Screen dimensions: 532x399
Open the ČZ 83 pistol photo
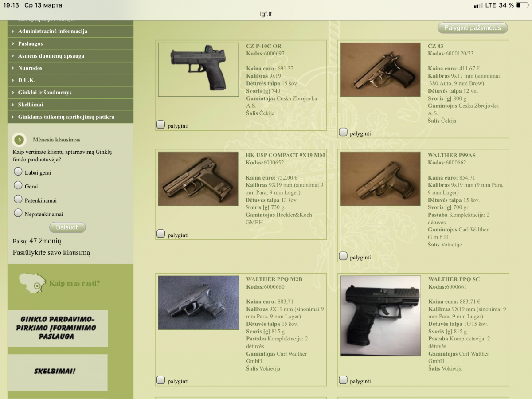[380, 70]
